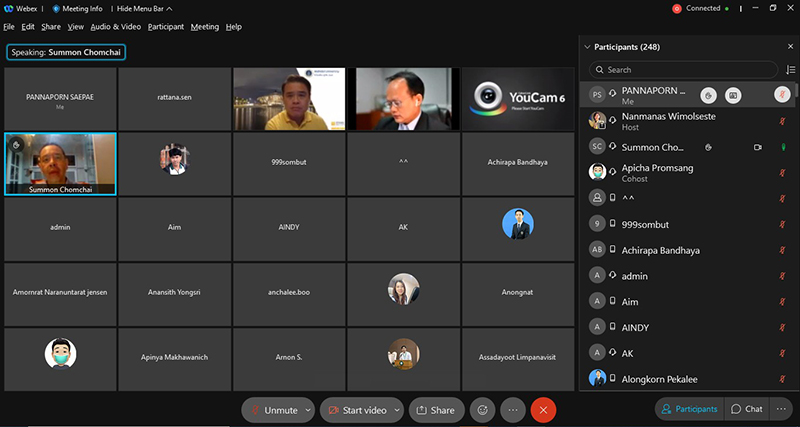Open the more options ellipsis beside reactions
Viewport: 800px width, 427px height.
click(x=513, y=410)
